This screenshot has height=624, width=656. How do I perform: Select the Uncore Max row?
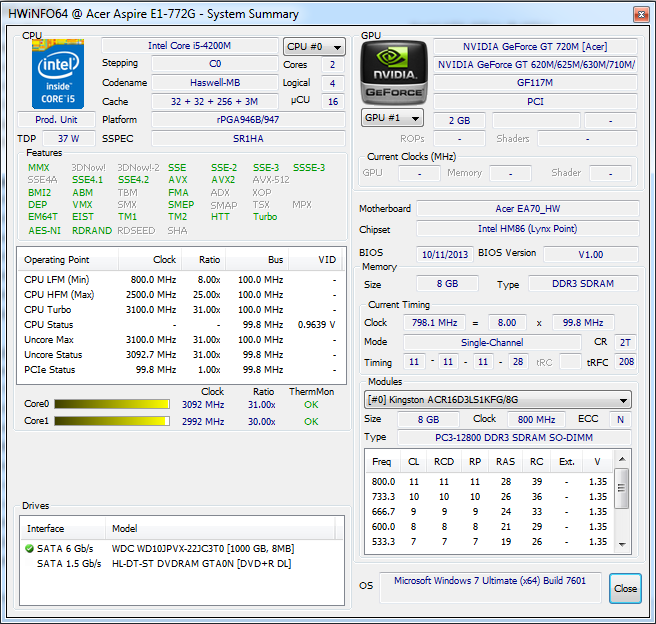181,340
